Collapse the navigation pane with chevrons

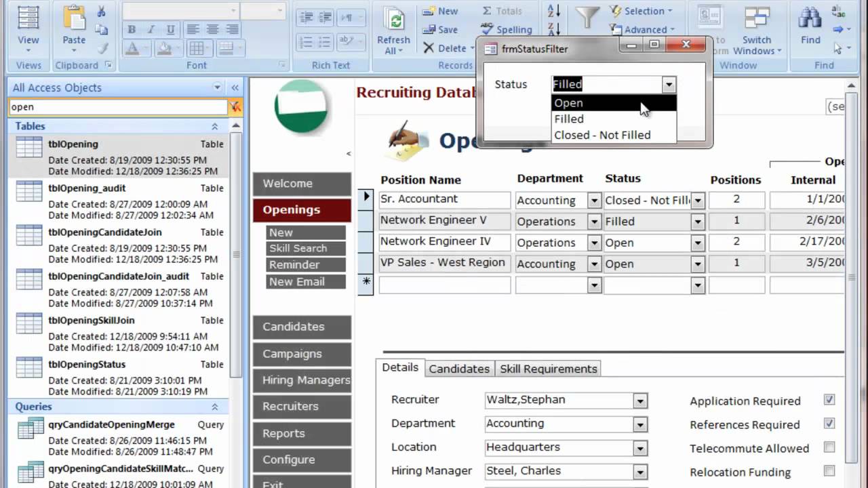click(235, 87)
